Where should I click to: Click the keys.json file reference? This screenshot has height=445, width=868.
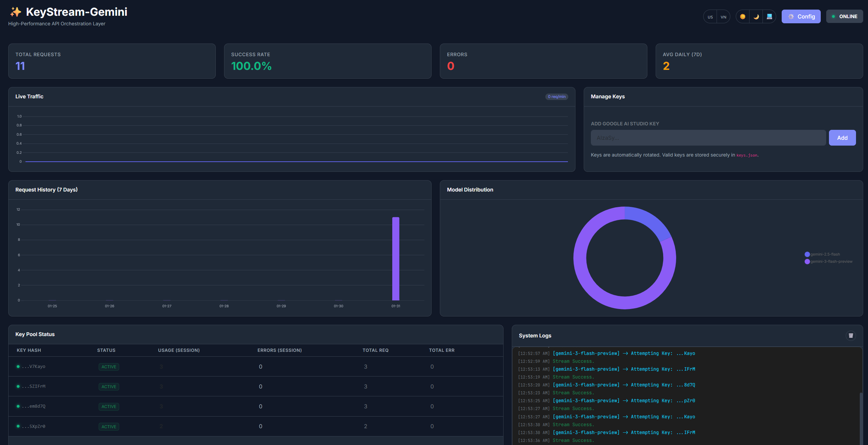747,155
